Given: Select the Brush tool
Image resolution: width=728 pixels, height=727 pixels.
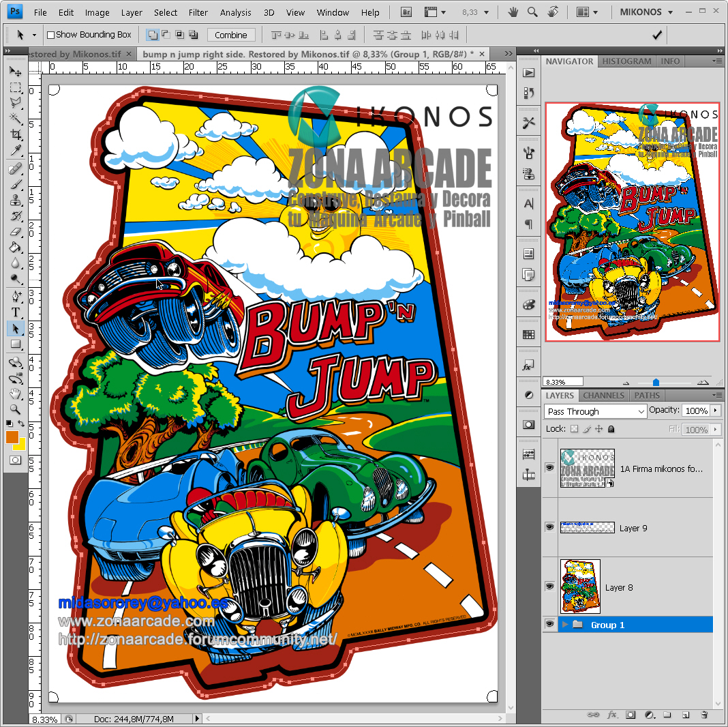Looking at the screenshot, I should tap(16, 185).
